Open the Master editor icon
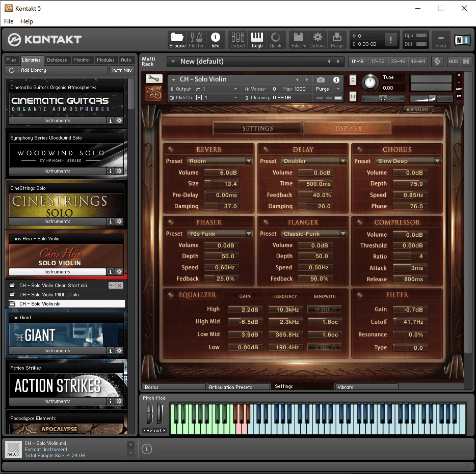This screenshot has width=476, height=474. [196, 40]
